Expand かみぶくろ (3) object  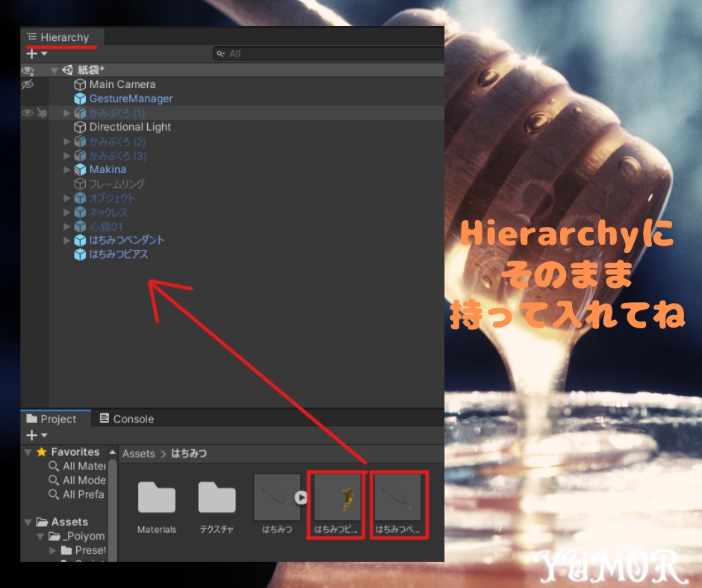tap(66, 156)
